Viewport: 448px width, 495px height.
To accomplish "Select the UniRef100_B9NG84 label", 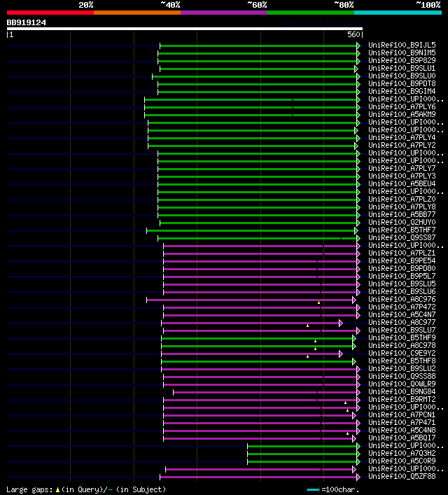I will point(402,392).
